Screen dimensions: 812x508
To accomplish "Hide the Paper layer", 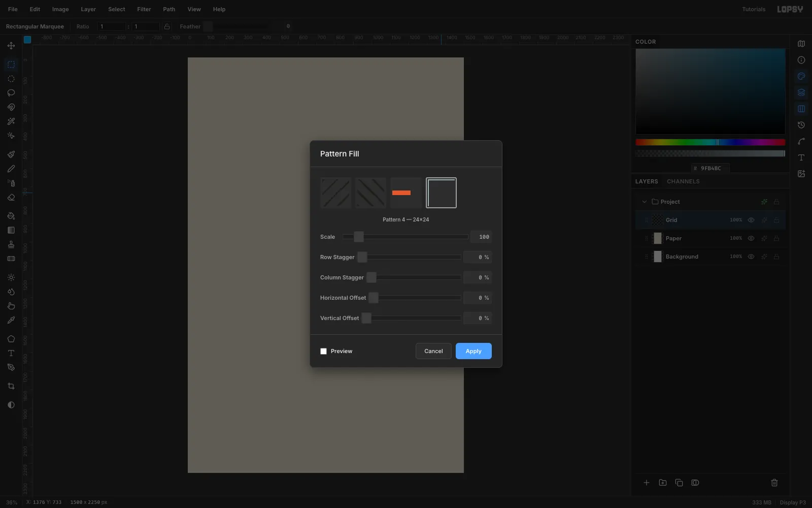I will coord(751,238).
